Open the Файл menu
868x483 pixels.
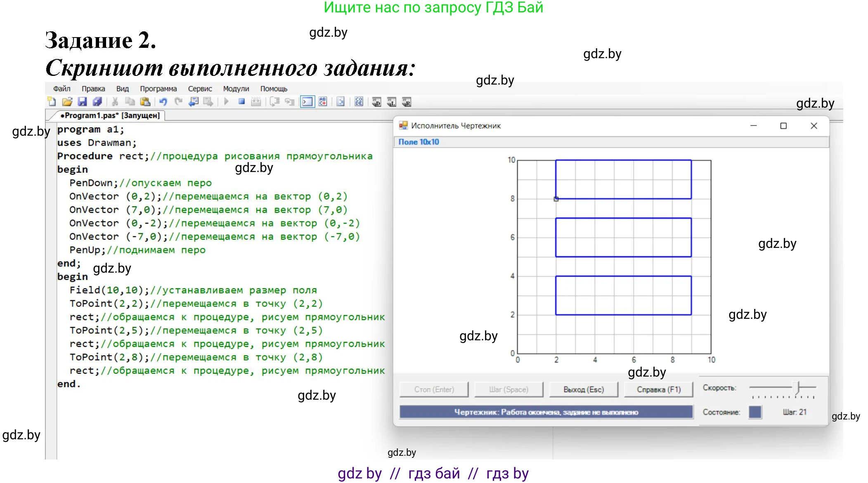[x=61, y=89]
